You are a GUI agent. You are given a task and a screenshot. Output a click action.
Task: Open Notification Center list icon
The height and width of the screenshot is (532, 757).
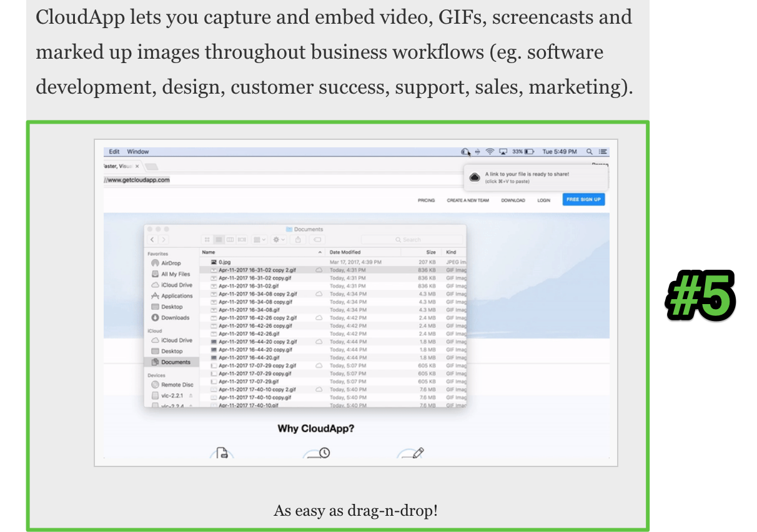tap(603, 152)
